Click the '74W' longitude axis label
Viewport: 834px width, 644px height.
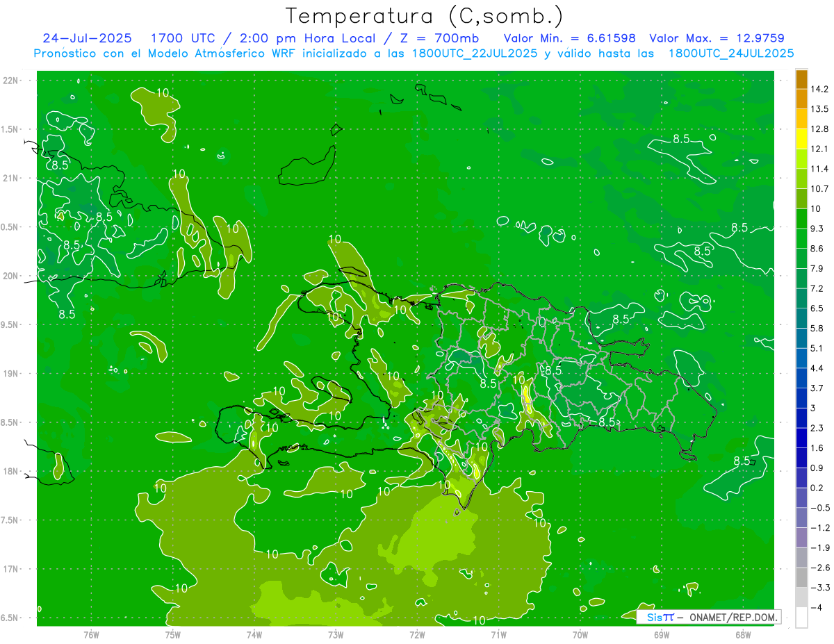point(254,635)
